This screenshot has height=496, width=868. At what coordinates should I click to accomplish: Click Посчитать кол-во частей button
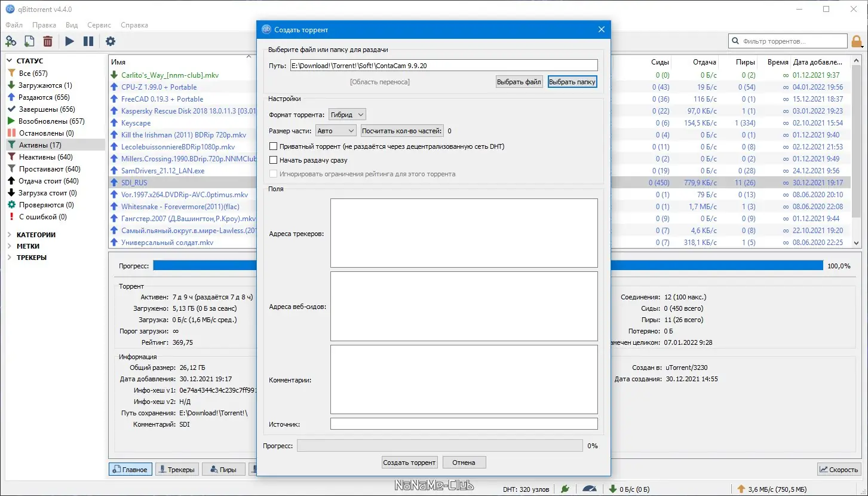(402, 131)
